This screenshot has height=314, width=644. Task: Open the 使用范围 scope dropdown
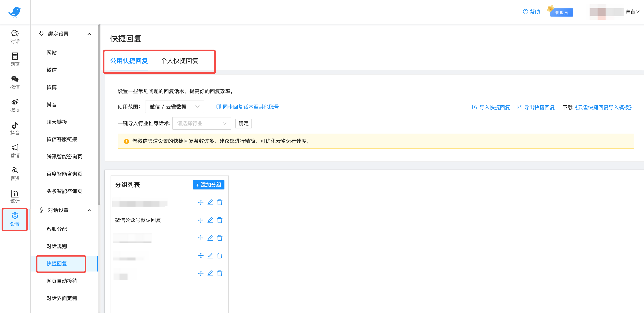174,107
